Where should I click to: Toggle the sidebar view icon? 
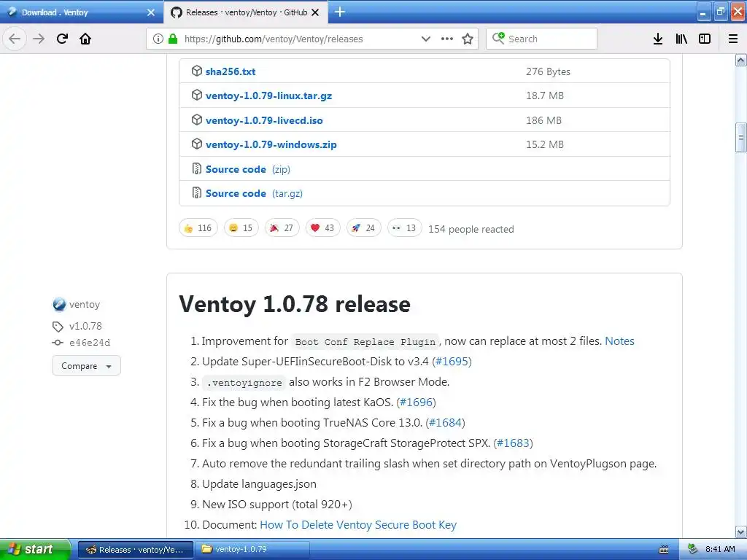point(705,39)
